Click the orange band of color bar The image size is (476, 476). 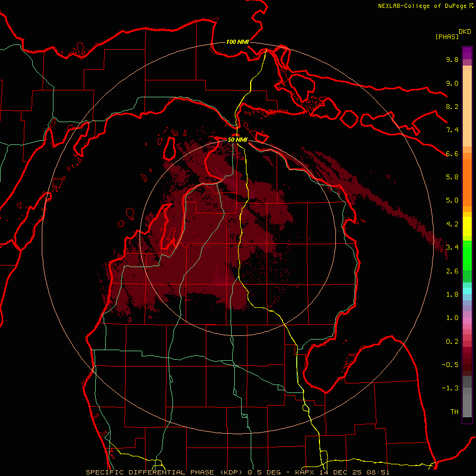point(467,183)
